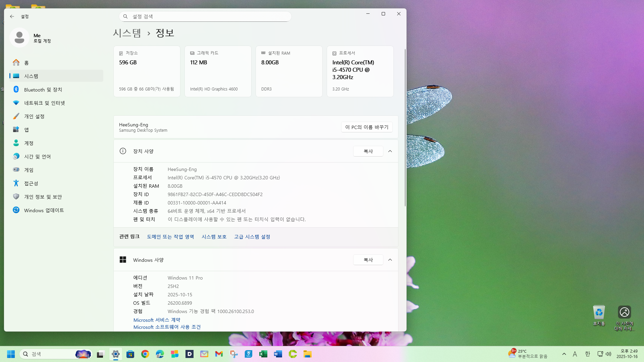The height and width of the screenshot is (362, 644).
Task: Open 접근성 settings section
Action: (x=31, y=183)
